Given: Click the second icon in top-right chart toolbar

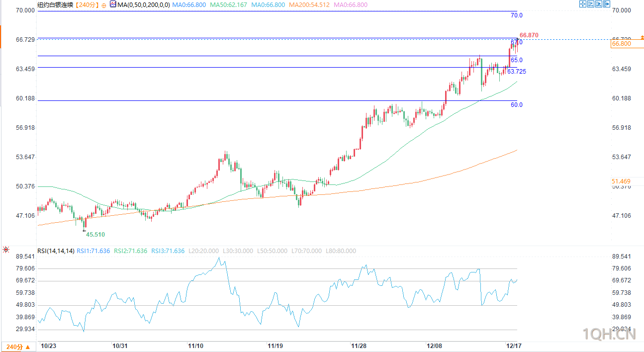Looking at the screenshot, I should [591, 4].
